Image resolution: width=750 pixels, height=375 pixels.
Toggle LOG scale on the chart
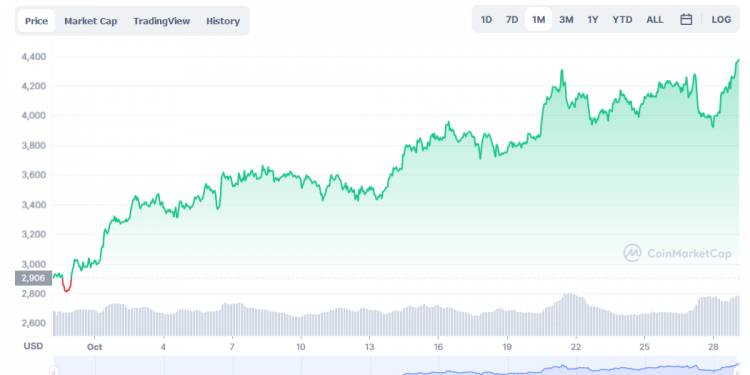click(721, 20)
